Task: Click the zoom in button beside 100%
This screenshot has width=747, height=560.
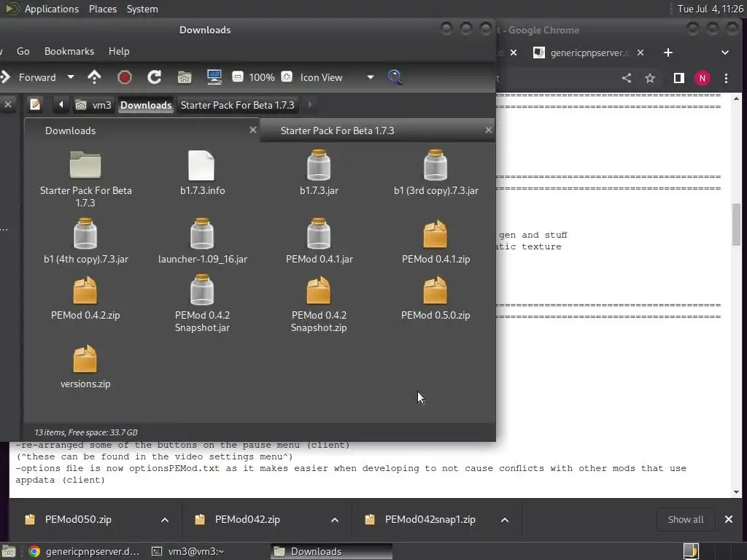Action: pyautogui.click(x=287, y=77)
